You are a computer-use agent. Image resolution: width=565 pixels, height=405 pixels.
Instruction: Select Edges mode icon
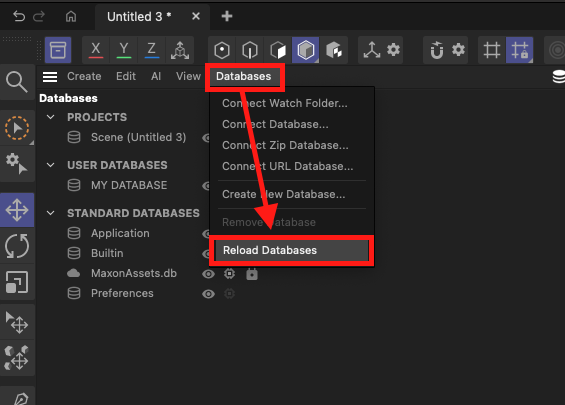coord(250,50)
